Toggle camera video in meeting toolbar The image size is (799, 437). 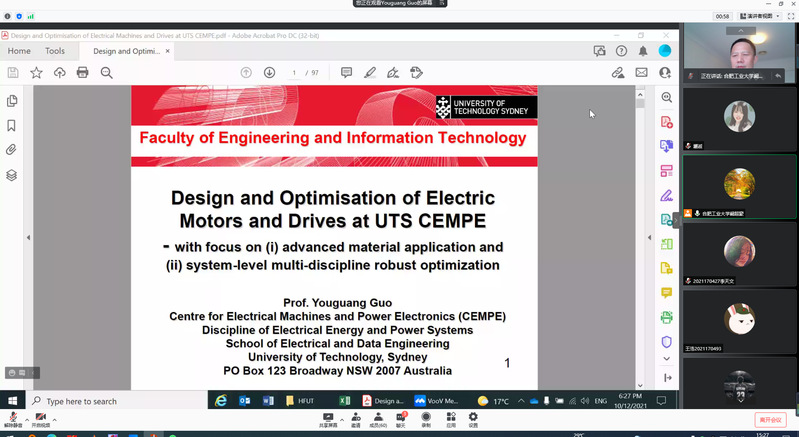[41, 419]
